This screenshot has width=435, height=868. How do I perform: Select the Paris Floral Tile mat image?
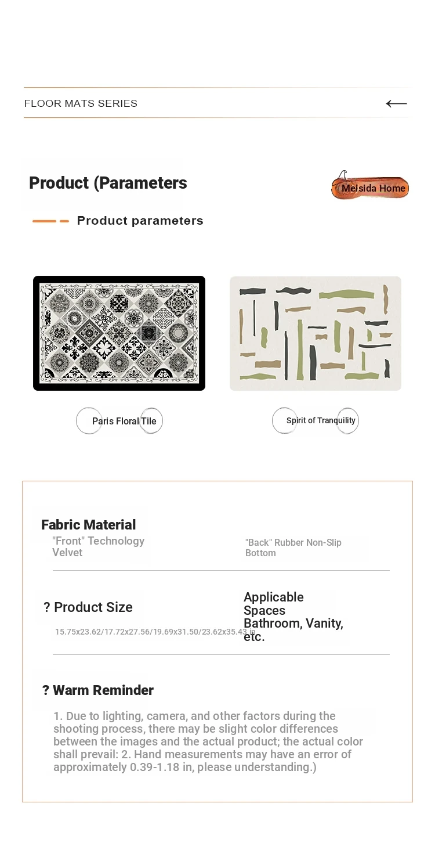pos(119,333)
